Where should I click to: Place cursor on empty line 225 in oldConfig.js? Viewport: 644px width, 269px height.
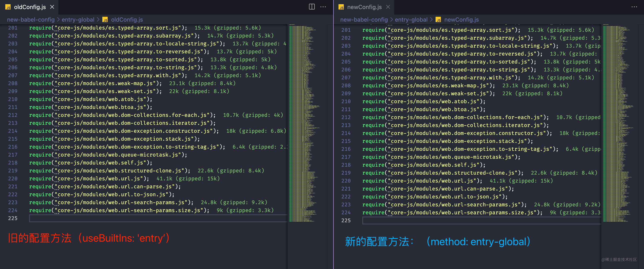point(158,218)
